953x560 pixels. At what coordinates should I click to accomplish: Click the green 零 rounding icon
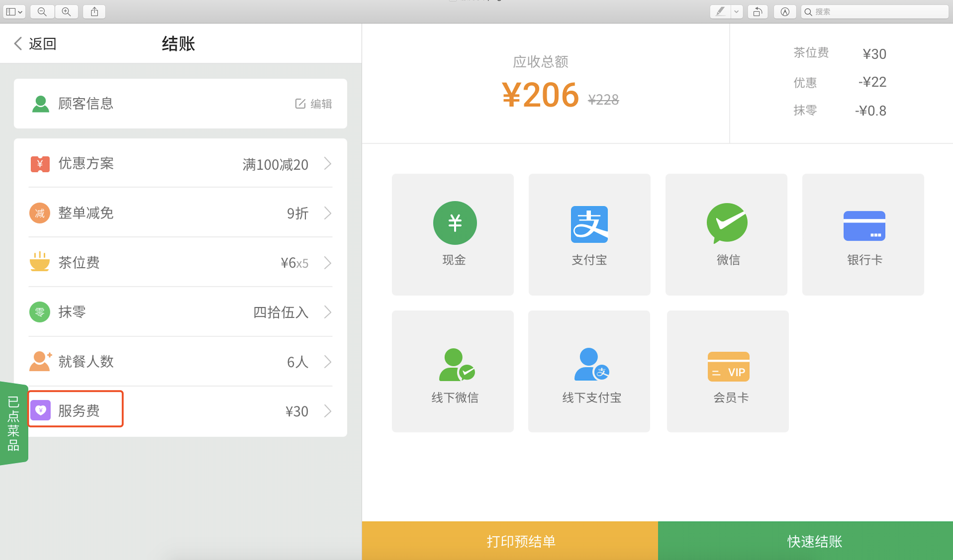[40, 312]
